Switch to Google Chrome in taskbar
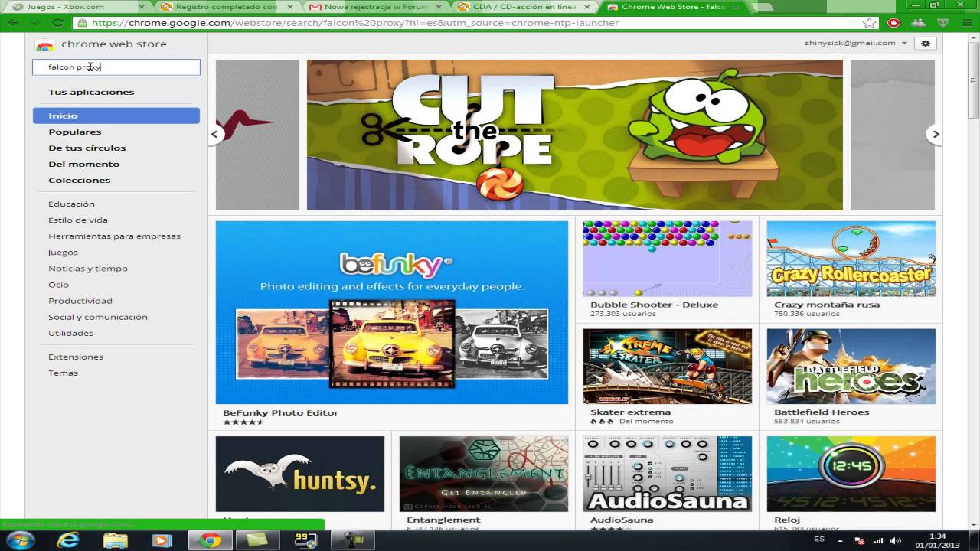 (210, 540)
